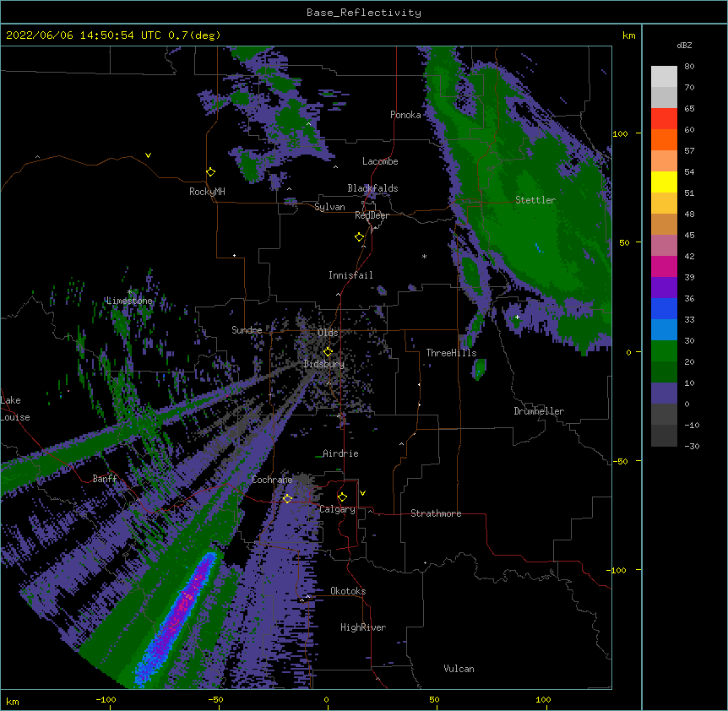
Task: Click the yellow V marker northwest of RockyMH
Action: tap(148, 155)
